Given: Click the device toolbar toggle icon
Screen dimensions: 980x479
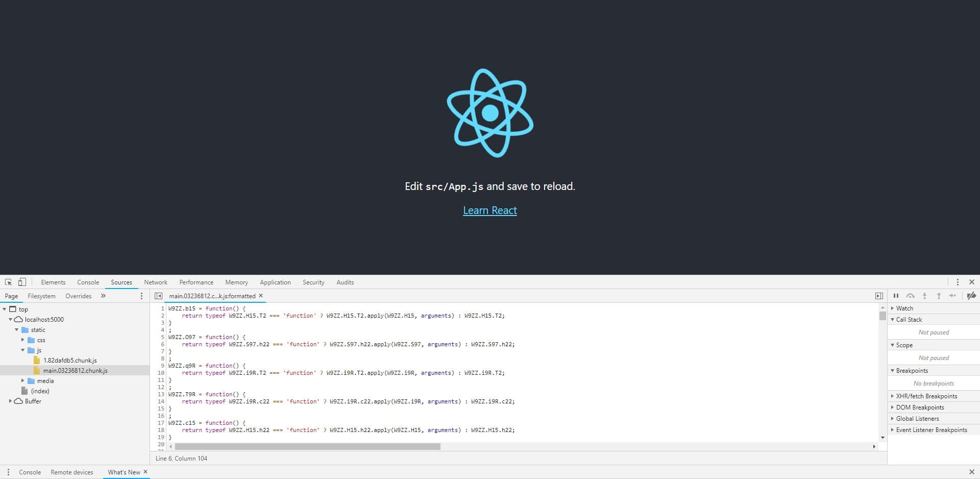Looking at the screenshot, I should point(21,282).
